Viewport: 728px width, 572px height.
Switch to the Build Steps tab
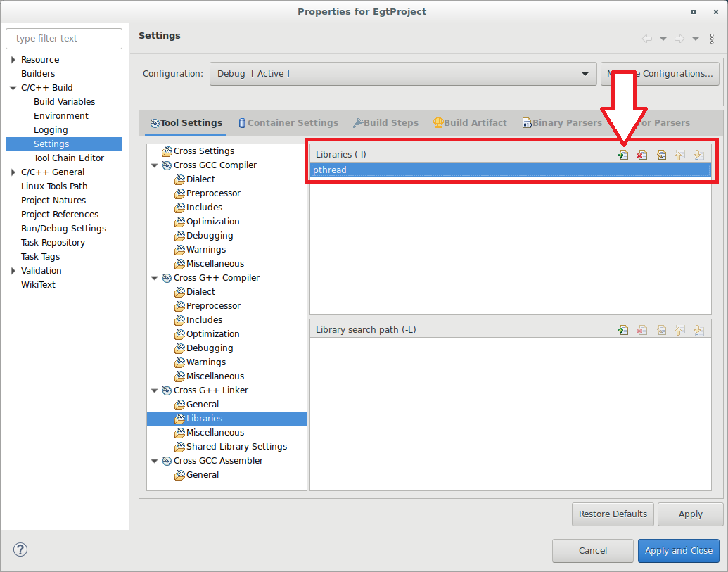tap(385, 123)
